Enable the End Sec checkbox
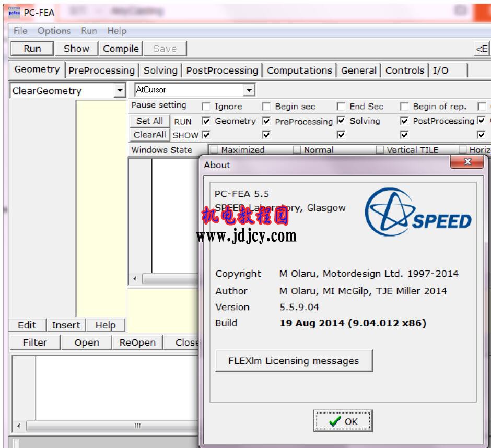 (x=341, y=107)
